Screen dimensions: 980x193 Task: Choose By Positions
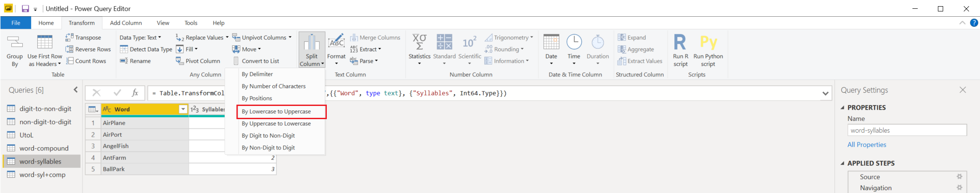[x=275, y=98]
